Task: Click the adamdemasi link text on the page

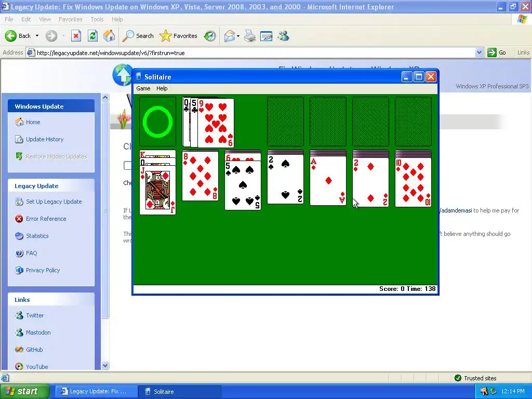Action: tap(456, 210)
